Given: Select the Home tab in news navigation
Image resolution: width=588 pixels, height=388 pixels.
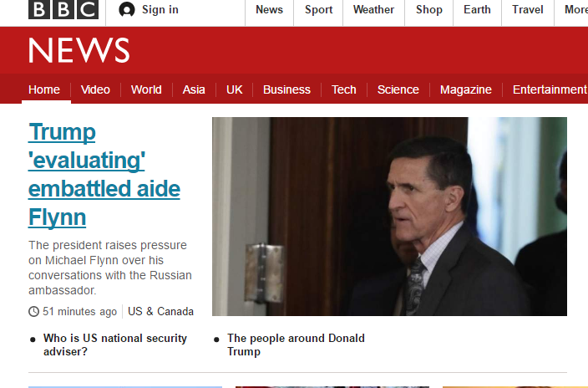Looking at the screenshot, I should 44,89.
